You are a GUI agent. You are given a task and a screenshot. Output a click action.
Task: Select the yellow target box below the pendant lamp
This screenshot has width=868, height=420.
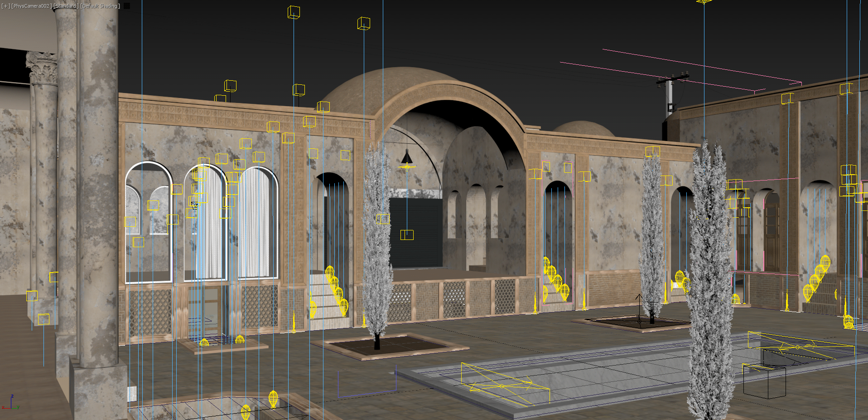pyautogui.click(x=407, y=234)
